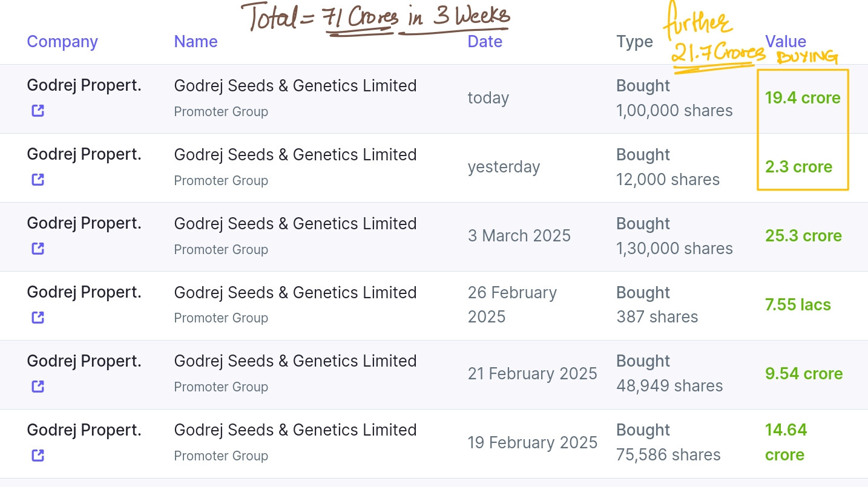
Task: Click the 19.4 crore value
Action: point(803,98)
